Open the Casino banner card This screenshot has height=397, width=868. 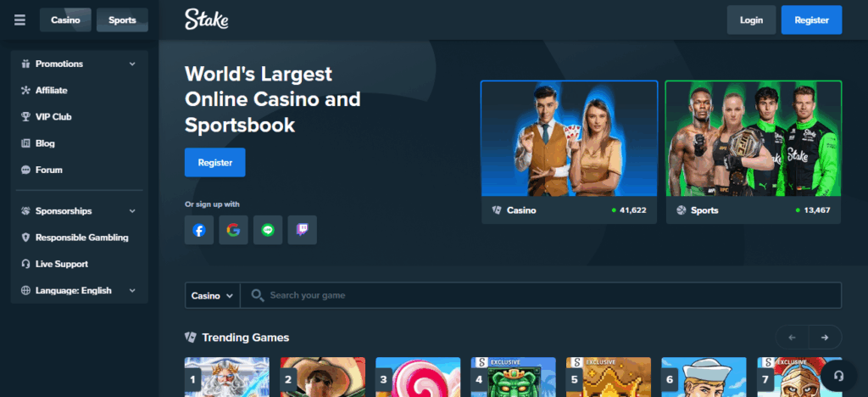(x=569, y=152)
